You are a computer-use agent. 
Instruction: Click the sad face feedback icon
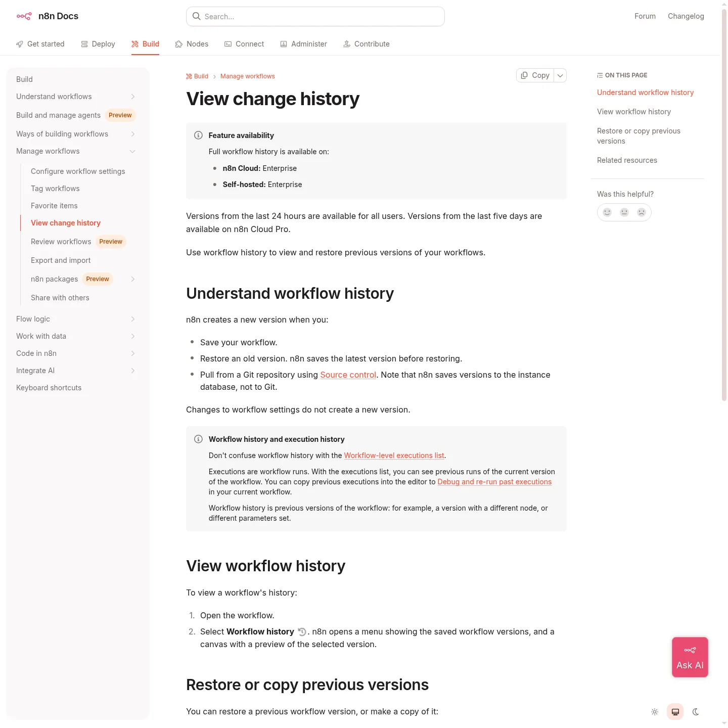(642, 212)
